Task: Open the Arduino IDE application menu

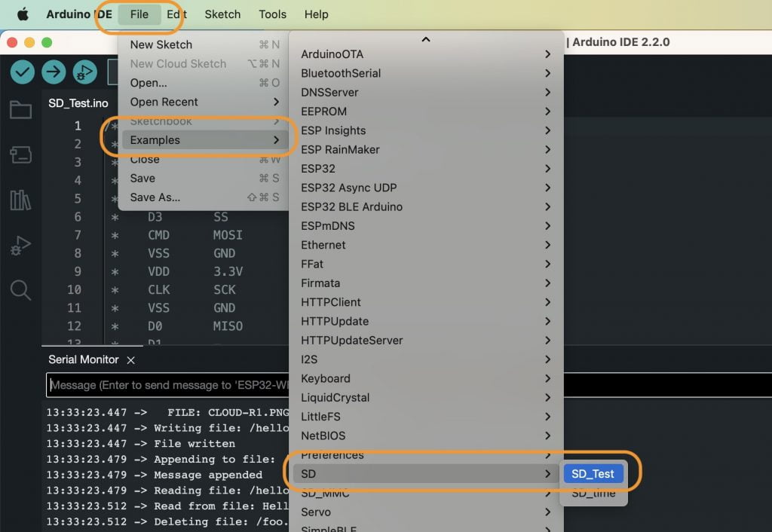Action: pos(79,14)
